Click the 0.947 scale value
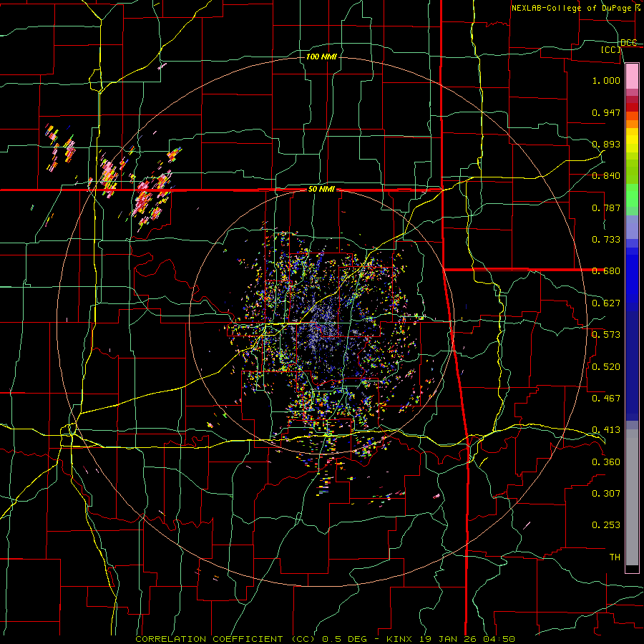Viewport: 644px width, 644px height. (606, 112)
